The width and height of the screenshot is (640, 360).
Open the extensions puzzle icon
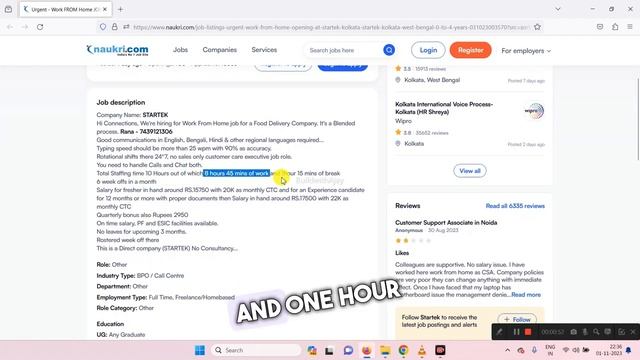(x=615, y=27)
